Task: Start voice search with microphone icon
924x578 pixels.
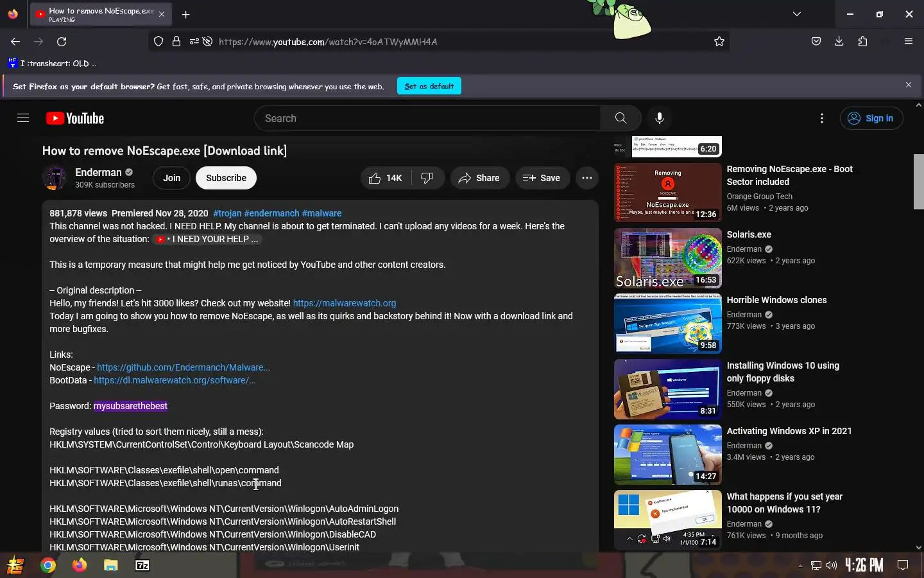Action: tap(660, 118)
